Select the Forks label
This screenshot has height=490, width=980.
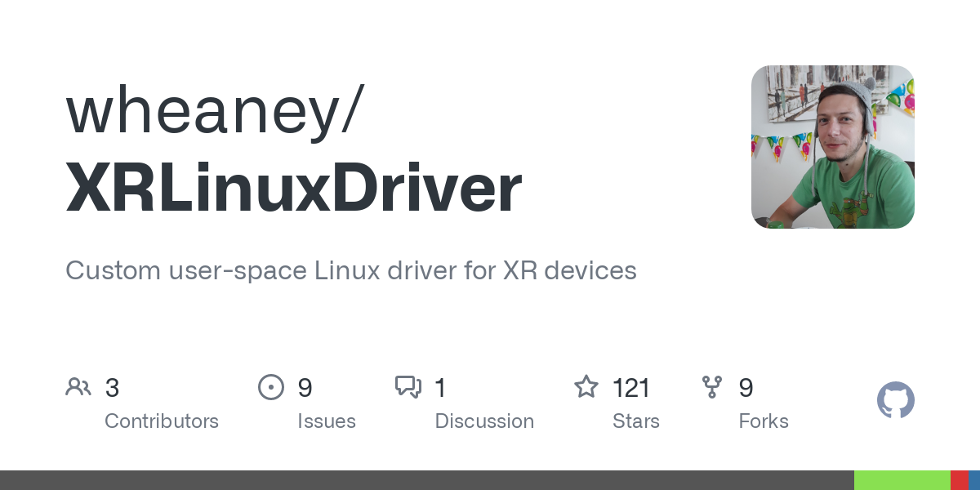764,421
